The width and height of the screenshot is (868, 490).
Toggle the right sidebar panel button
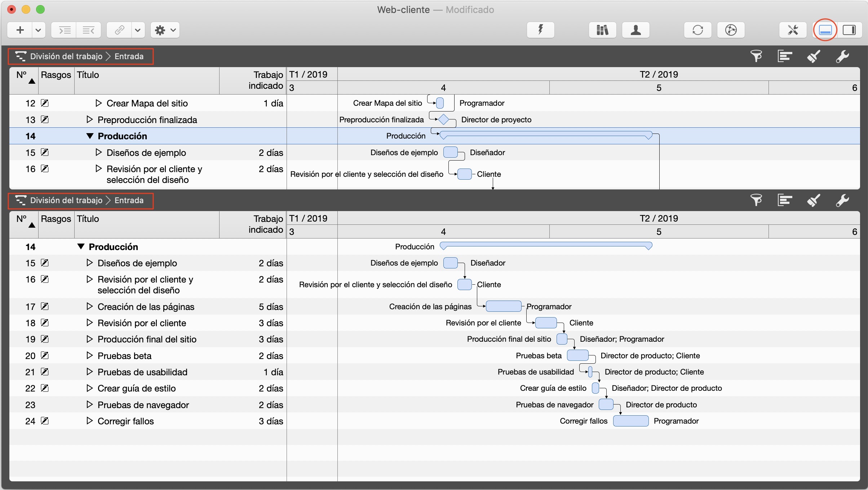click(x=849, y=30)
